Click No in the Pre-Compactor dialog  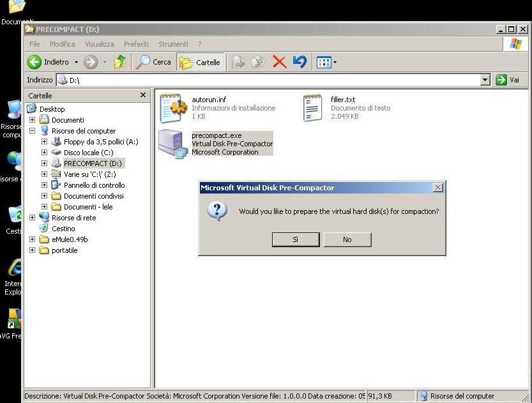point(347,240)
